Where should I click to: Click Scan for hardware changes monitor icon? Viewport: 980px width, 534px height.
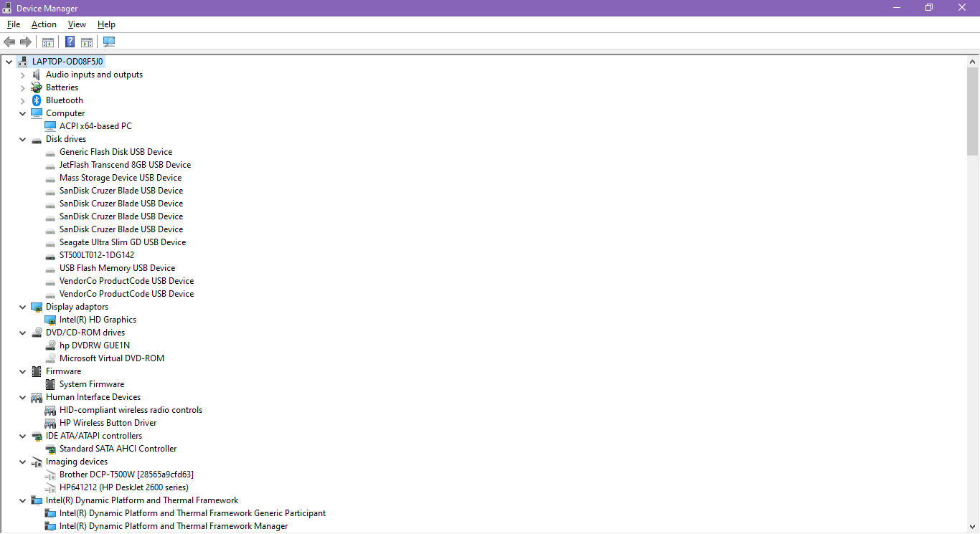109,42
